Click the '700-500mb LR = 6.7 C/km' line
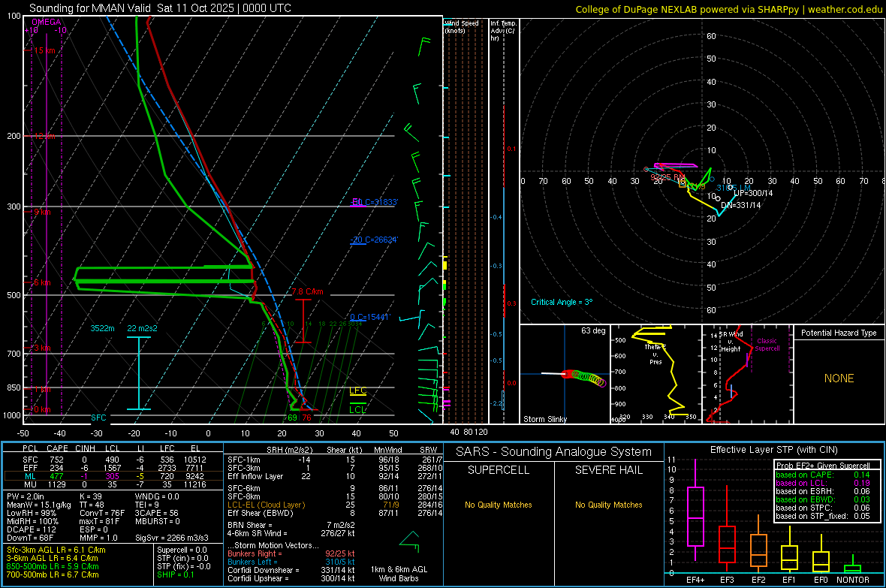 click(53, 574)
